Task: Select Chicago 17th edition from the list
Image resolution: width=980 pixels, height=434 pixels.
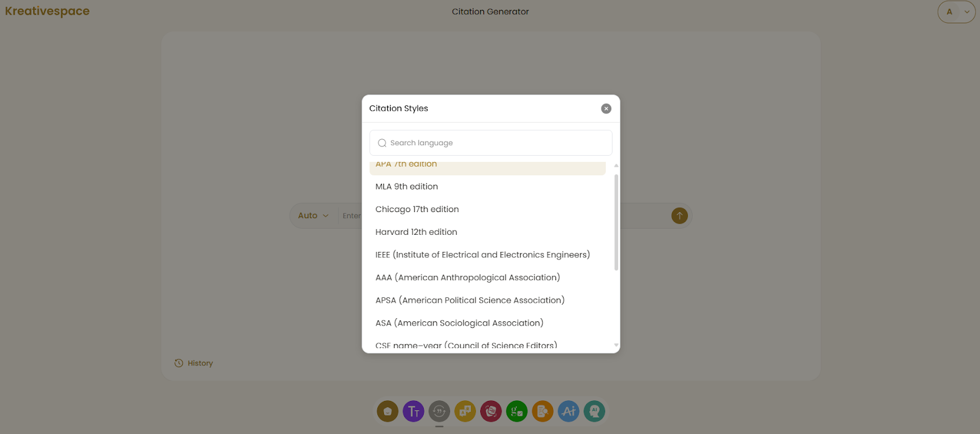Action: pos(417,209)
